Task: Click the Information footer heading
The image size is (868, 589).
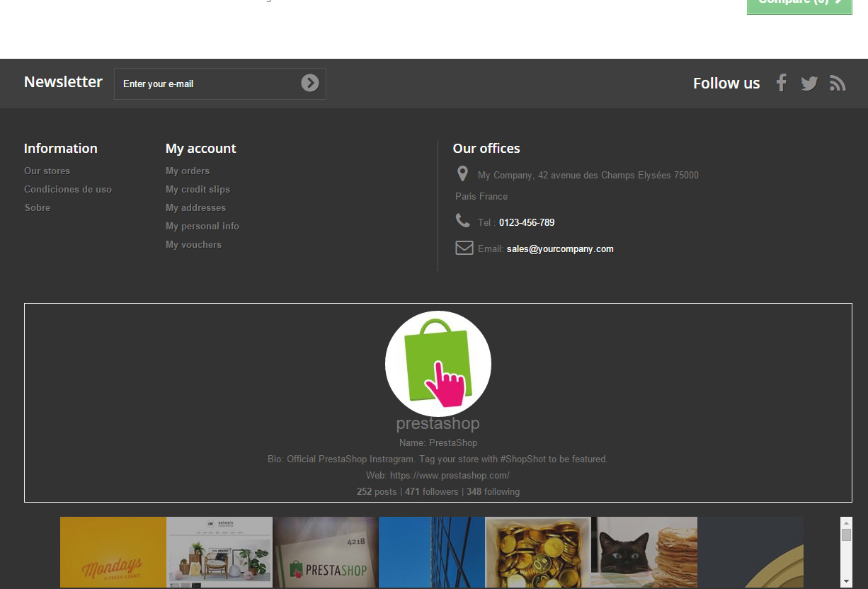Action: tap(61, 149)
